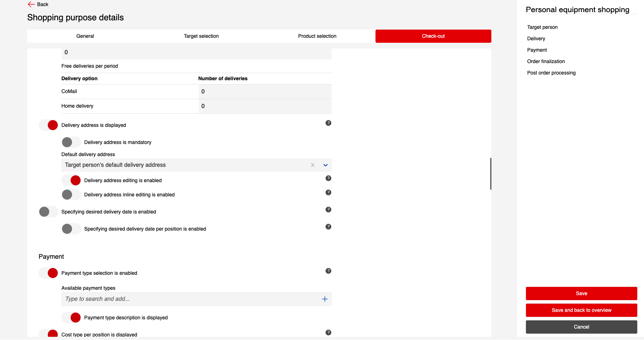Viewport: 644px width, 340px height.
Task: Switch to the Product selection tab
Action: pos(317,36)
